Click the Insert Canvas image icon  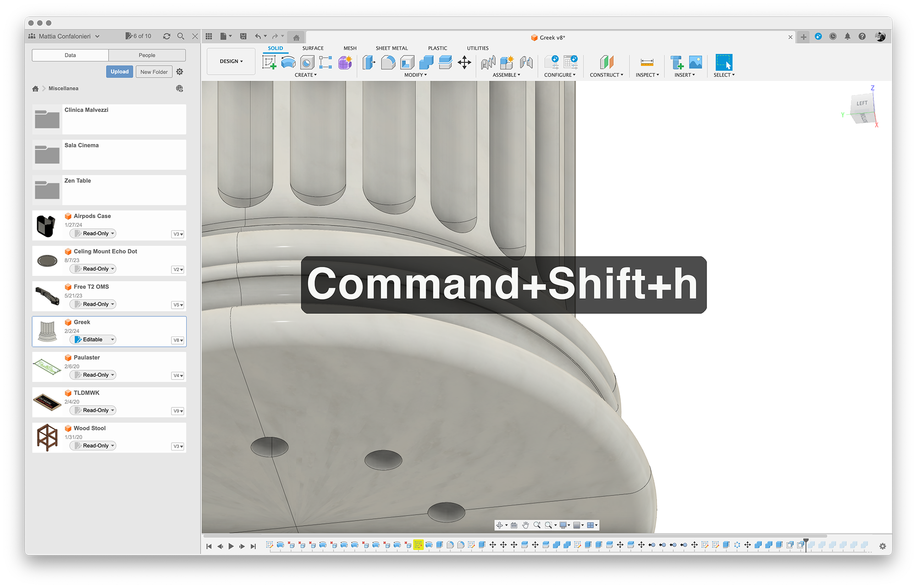pyautogui.click(x=696, y=62)
